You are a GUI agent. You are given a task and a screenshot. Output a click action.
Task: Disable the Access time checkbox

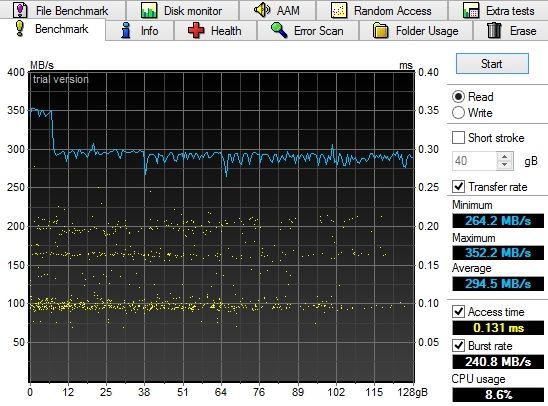458,311
